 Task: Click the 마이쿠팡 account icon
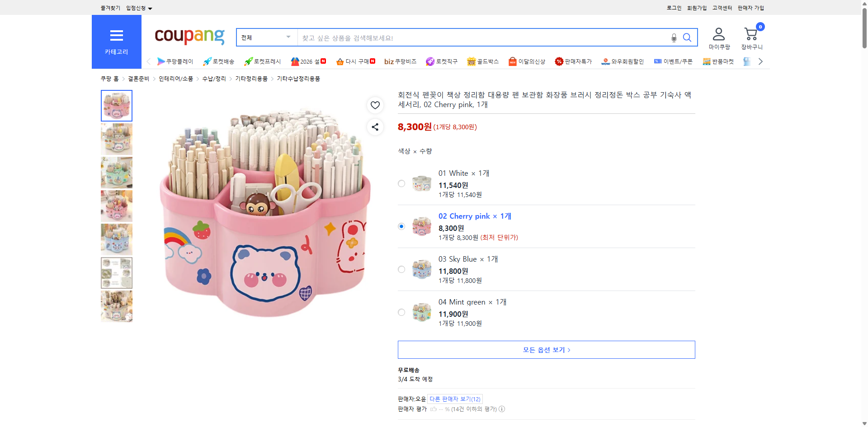[718, 33]
